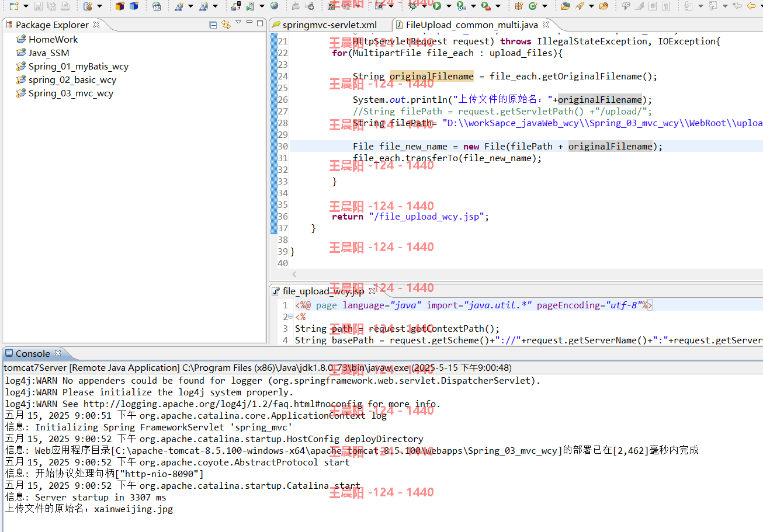
Task: Click the green bug Debug icon
Action: click(x=412, y=6)
